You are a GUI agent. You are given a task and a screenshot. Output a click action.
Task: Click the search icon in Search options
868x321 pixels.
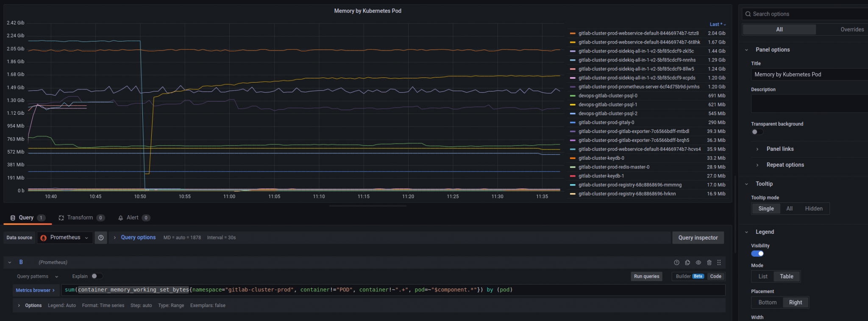pos(748,14)
